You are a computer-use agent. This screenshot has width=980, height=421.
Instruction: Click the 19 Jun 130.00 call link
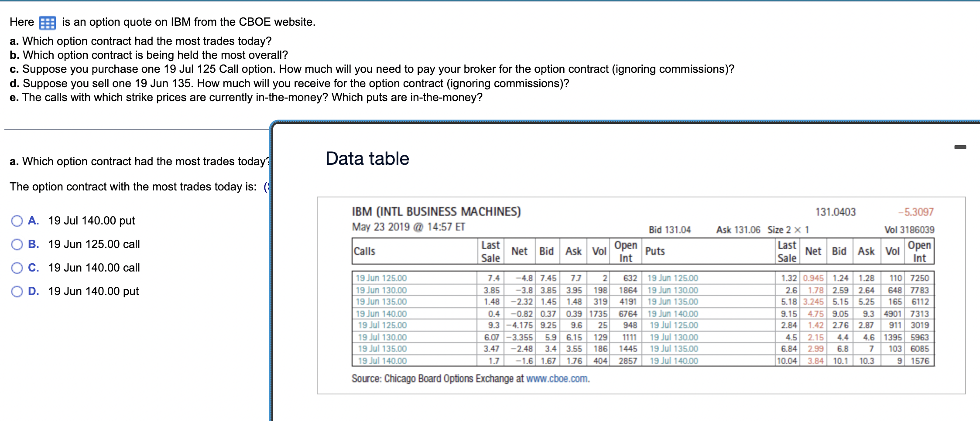tap(381, 289)
